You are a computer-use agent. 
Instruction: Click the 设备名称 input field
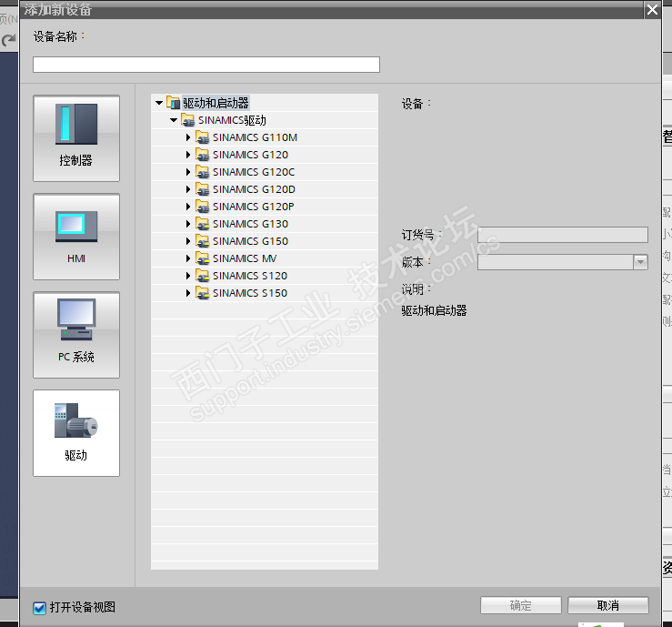pyautogui.click(x=206, y=65)
